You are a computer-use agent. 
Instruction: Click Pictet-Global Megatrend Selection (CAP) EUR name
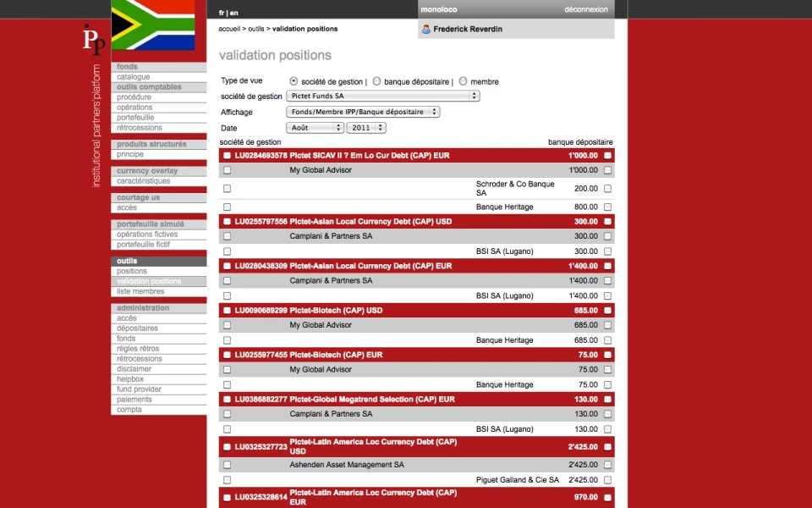point(372,400)
